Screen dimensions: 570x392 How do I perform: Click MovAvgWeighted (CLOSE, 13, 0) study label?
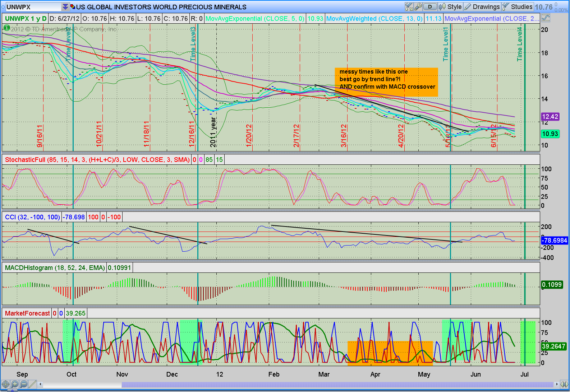374,19
